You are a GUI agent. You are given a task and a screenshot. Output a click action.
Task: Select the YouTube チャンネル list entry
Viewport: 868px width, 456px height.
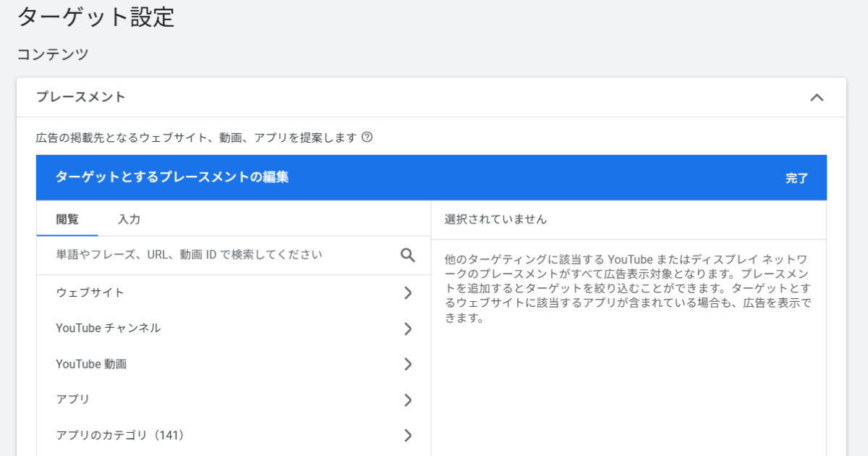coord(109,329)
